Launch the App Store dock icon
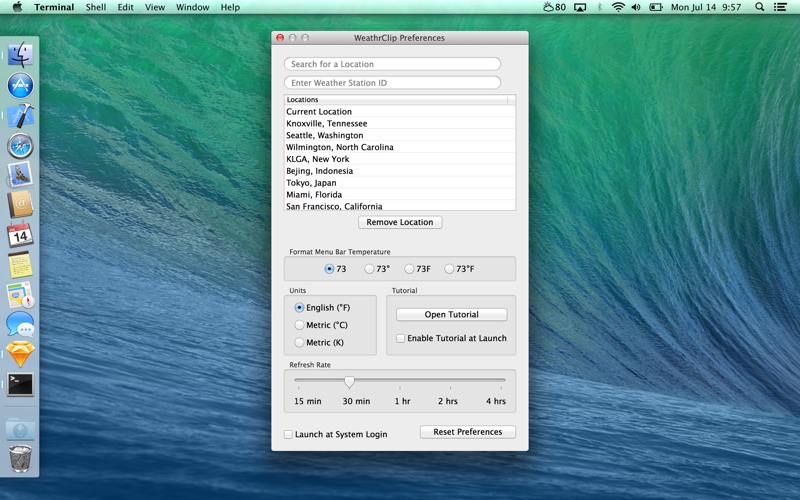 coord(20,85)
